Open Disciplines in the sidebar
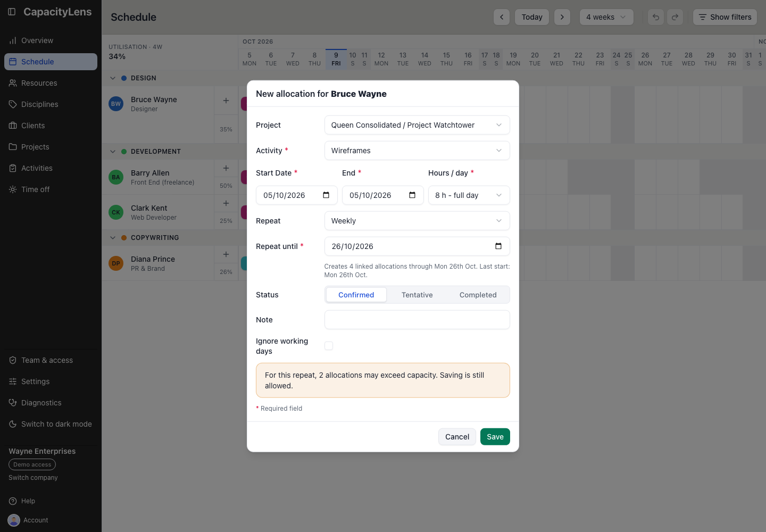 point(51,104)
